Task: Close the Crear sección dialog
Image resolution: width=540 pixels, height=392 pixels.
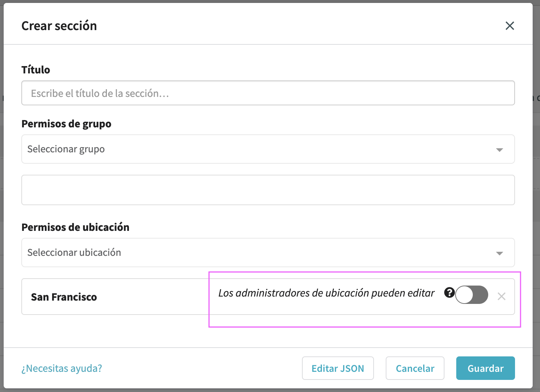Action: [x=510, y=26]
